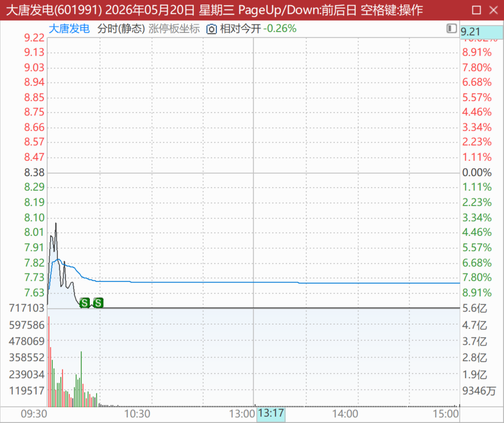Maximize the chart window
The width and height of the screenshot is (504, 423).
coord(476,10)
